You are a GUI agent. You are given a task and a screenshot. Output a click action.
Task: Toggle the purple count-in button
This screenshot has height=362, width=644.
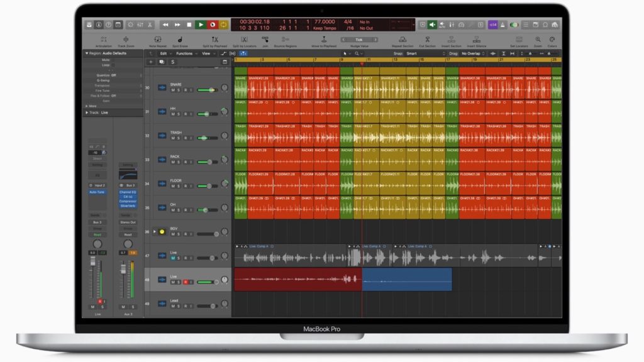point(493,25)
